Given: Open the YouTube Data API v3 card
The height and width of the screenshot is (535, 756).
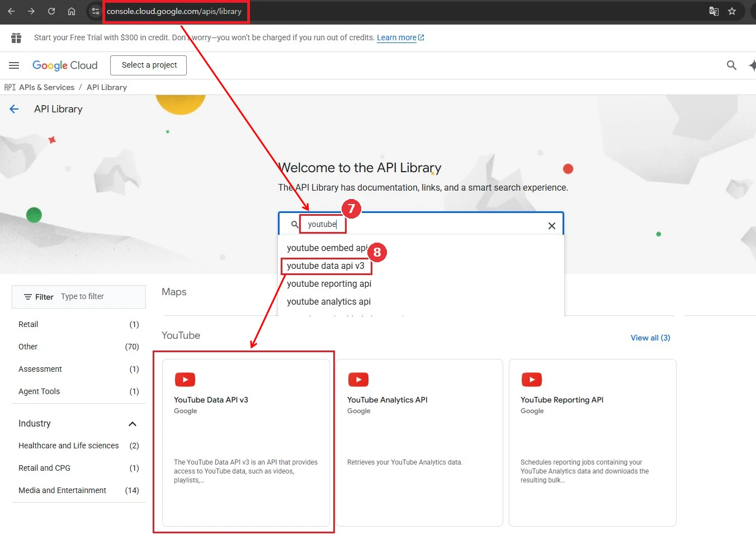Looking at the screenshot, I should pos(246,443).
